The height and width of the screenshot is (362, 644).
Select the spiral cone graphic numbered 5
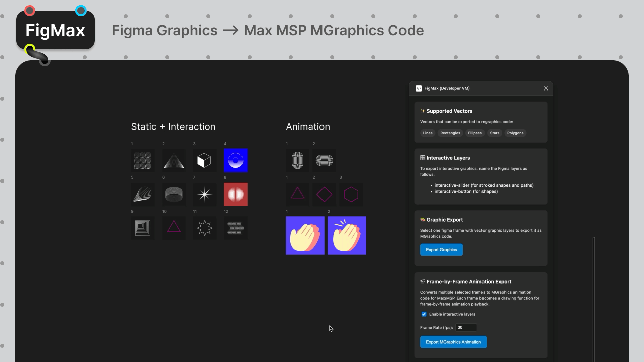(143, 194)
